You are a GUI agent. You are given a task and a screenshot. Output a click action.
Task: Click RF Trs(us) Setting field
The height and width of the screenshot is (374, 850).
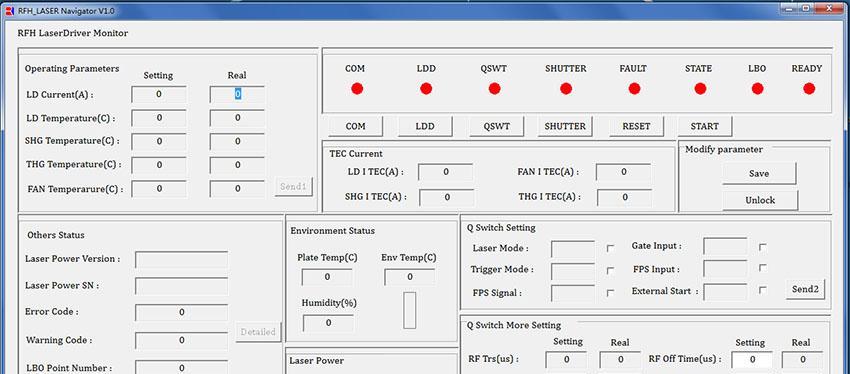(x=566, y=359)
